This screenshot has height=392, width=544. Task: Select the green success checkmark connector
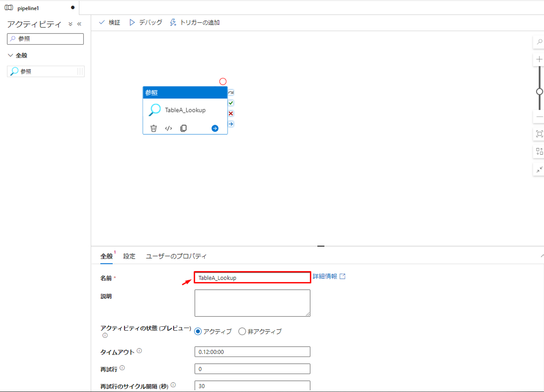click(231, 103)
